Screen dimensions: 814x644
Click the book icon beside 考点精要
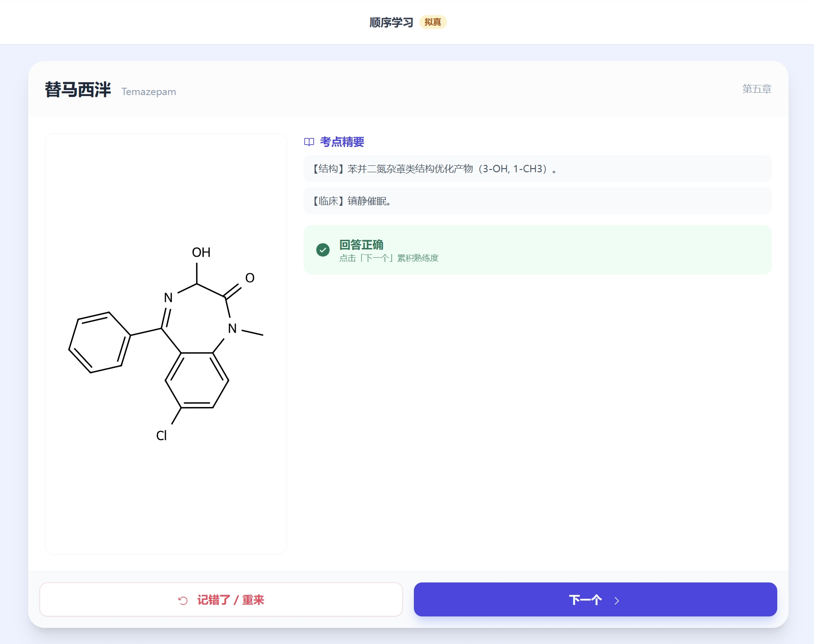[x=309, y=142]
